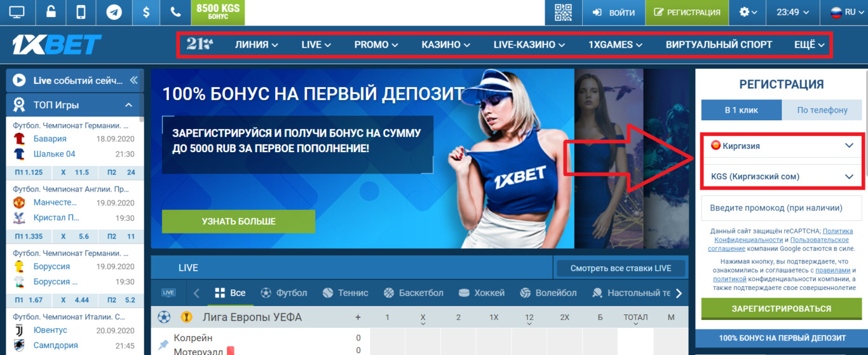Select the Теннис sport icon

pyautogui.click(x=328, y=293)
